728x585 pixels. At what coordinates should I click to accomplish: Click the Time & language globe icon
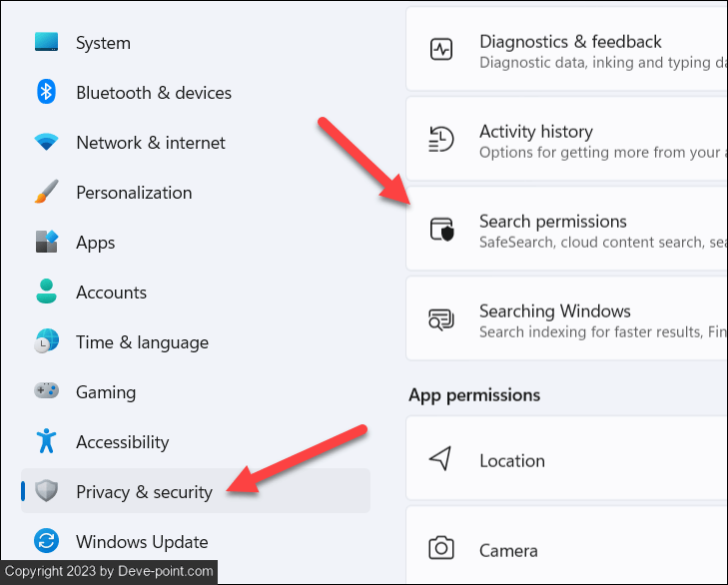coord(47,342)
